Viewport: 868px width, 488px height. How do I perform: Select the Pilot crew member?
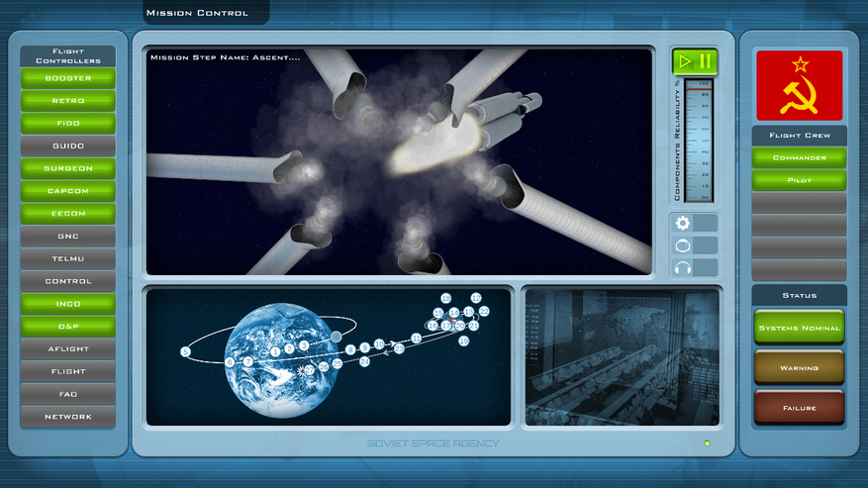click(799, 180)
